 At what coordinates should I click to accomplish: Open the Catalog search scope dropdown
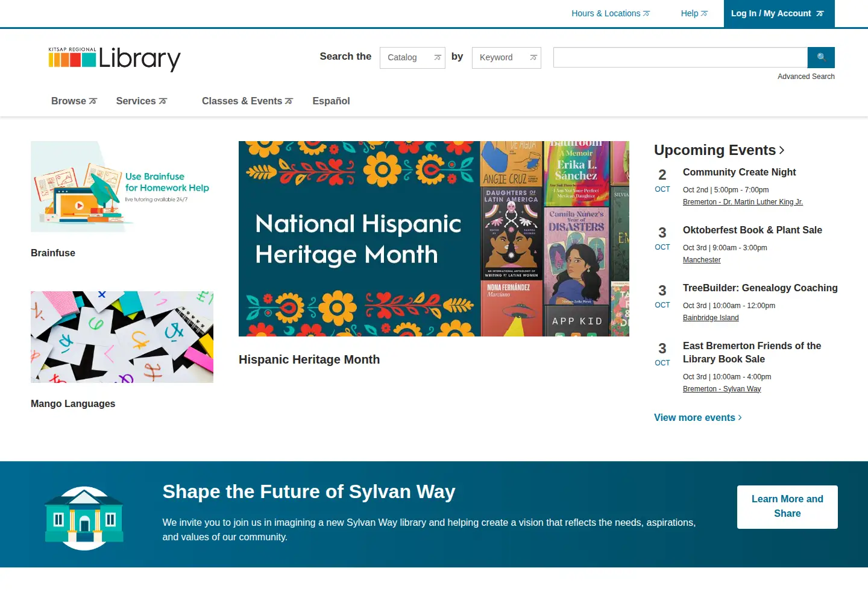[412, 58]
